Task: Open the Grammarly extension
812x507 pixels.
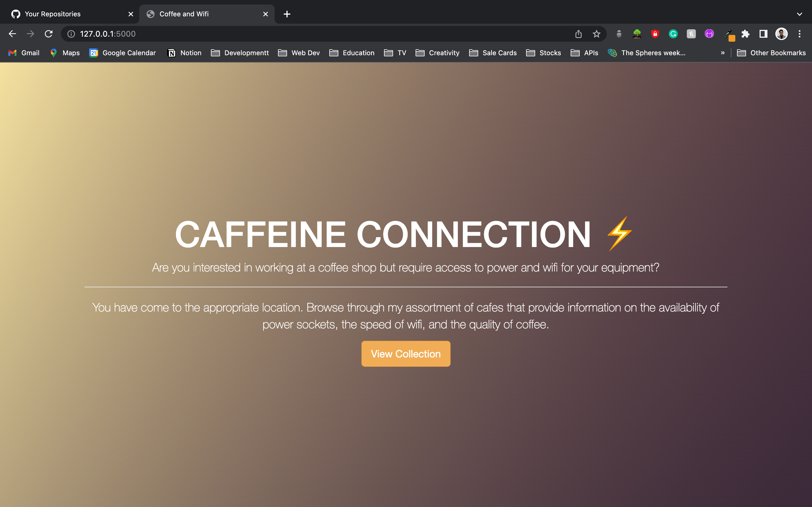Action: (x=673, y=34)
